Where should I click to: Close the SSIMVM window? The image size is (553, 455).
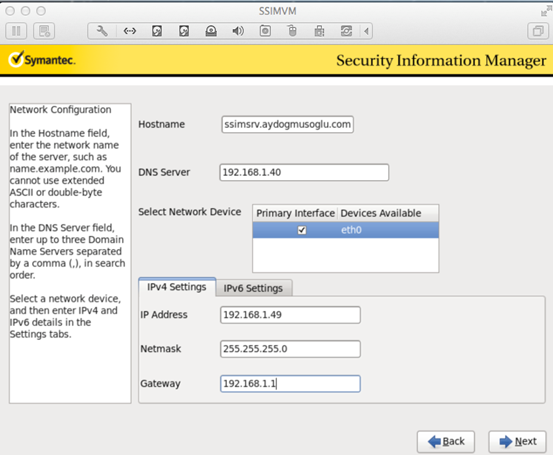click(10, 11)
